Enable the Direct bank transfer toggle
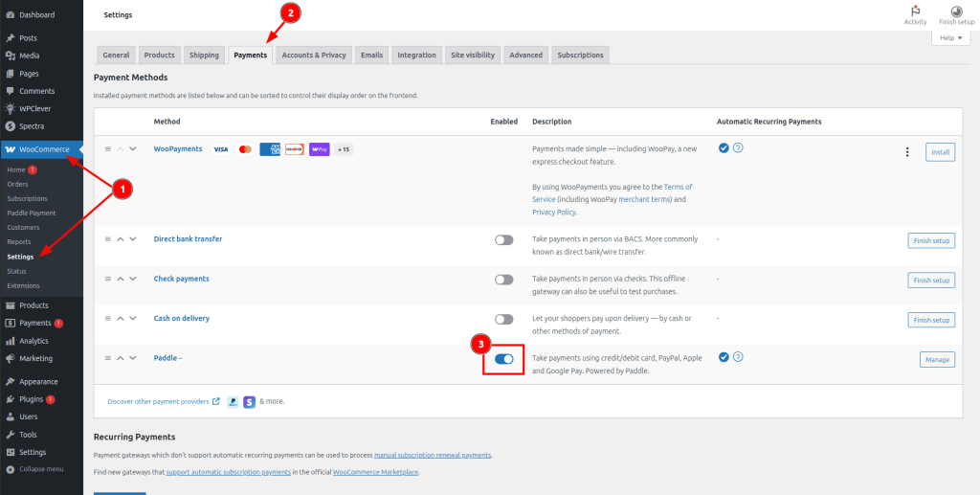The height and width of the screenshot is (495, 980). coord(503,240)
